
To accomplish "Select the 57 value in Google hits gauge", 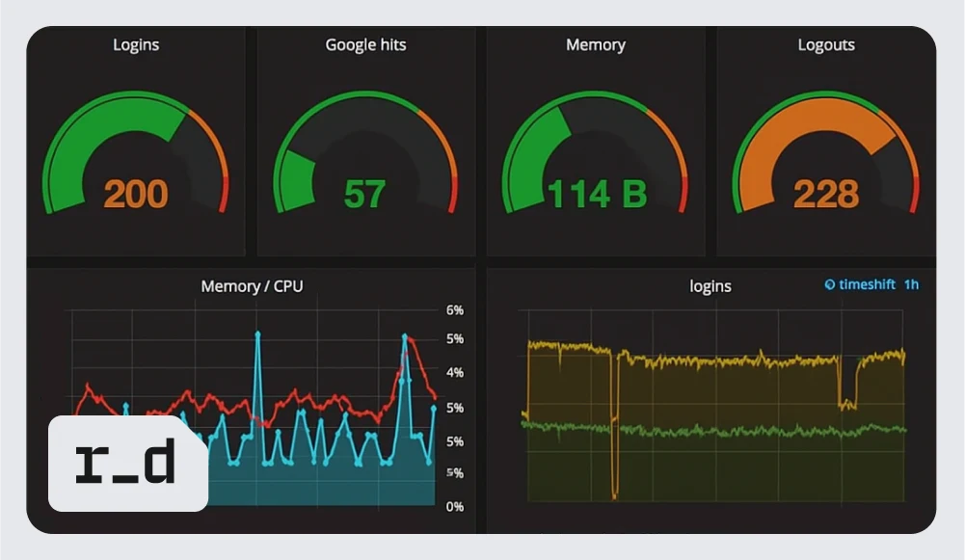I will tap(365, 195).
